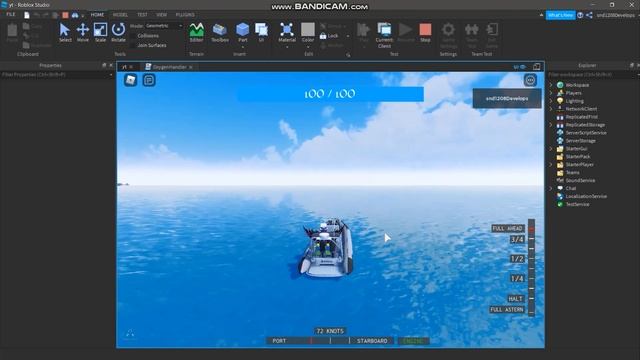Expand the StarterGui node
Image resolution: width=640 pixels, height=360 pixels.
551,149
